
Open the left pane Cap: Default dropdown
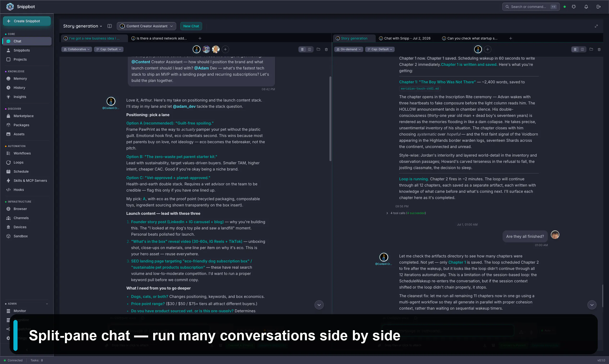click(x=109, y=49)
